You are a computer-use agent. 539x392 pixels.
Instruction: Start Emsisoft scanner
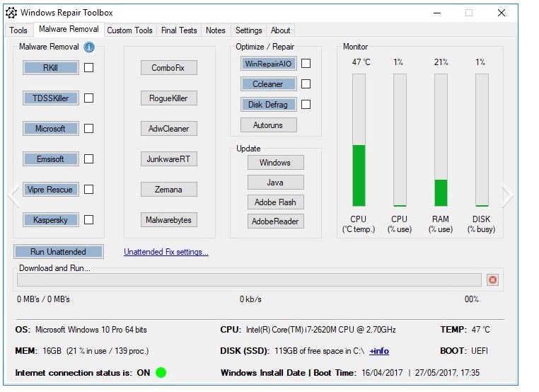[x=51, y=159]
